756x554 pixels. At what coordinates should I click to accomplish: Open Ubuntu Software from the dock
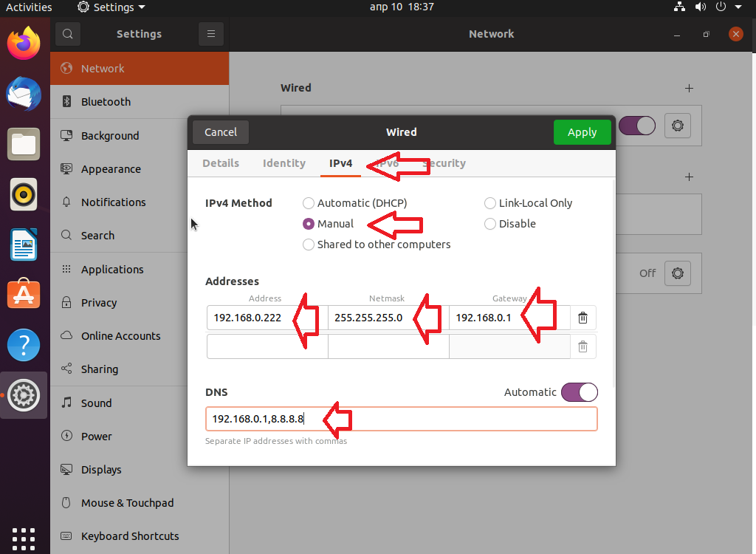click(x=24, y=295)
